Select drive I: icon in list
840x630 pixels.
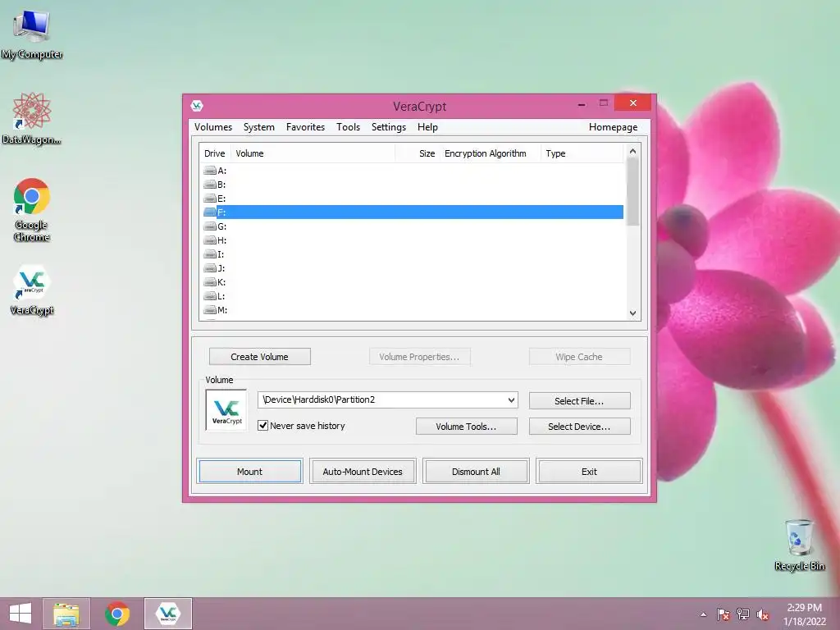coord(209,254)
